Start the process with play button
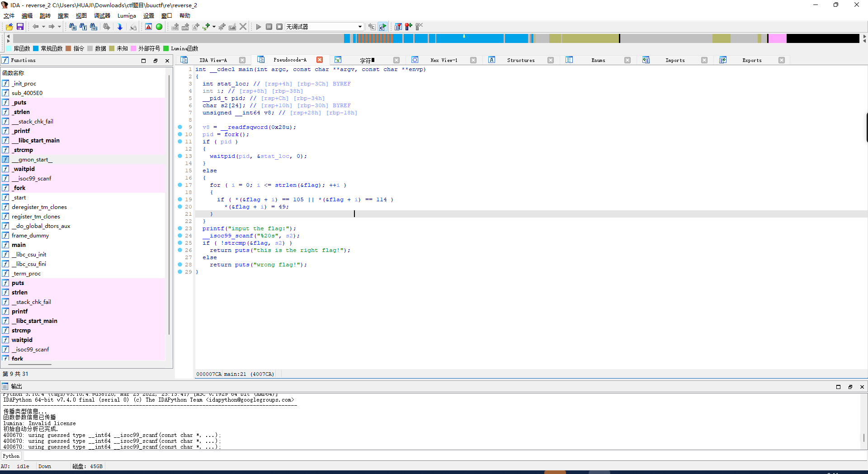 259,27
